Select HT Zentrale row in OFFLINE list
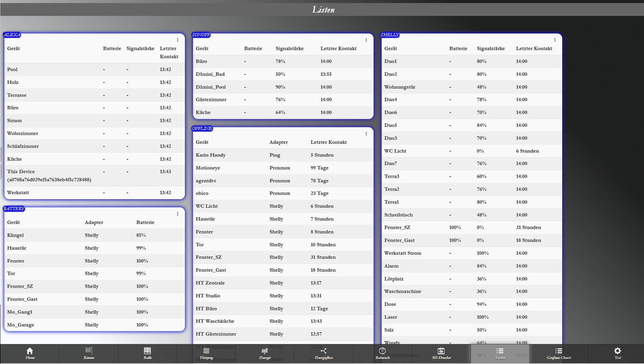The width and height of the screenshot is (644, 364). click(x=283, y=283)
